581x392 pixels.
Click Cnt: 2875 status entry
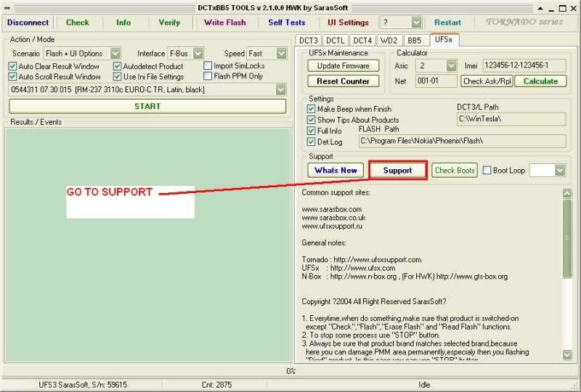click(216, 385)
